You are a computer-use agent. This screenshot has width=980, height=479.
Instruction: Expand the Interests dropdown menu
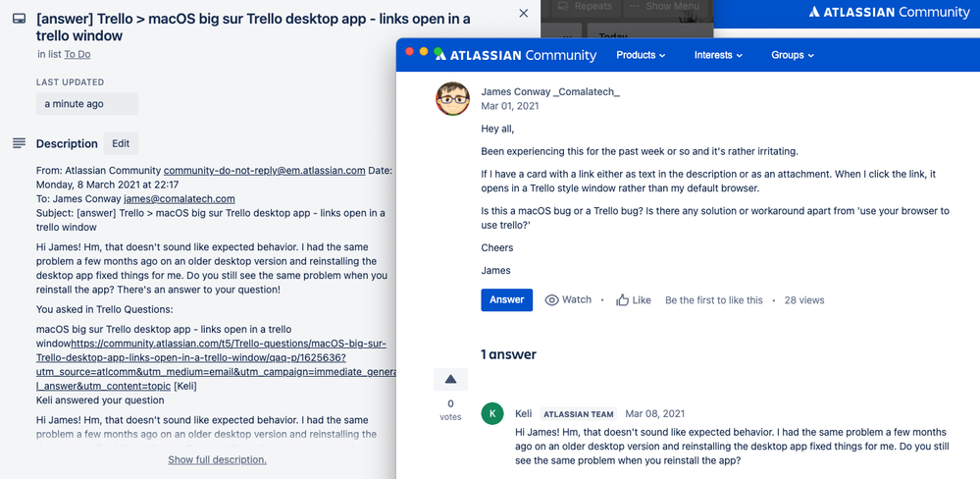[x=718, y=55]
